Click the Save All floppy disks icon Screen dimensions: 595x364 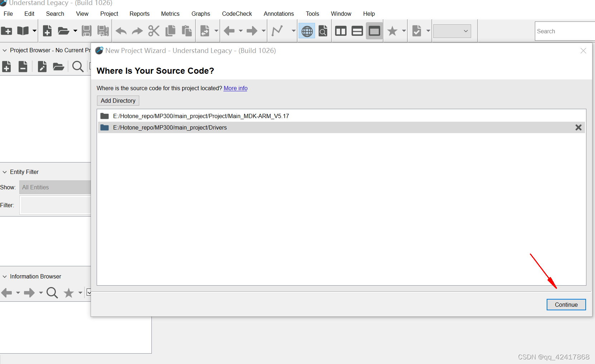tap(103, 31)
